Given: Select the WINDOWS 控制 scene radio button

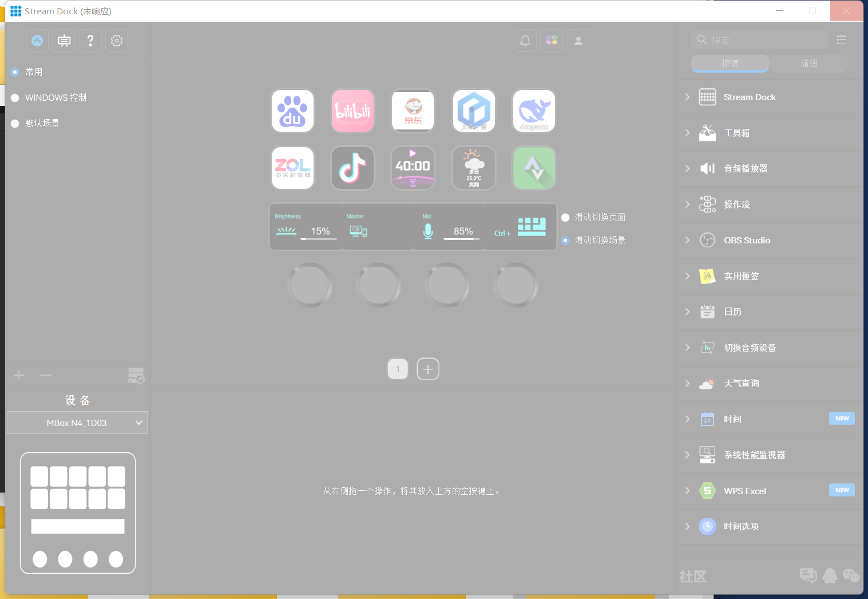Looking at the screenshot, I should (15, 98).
